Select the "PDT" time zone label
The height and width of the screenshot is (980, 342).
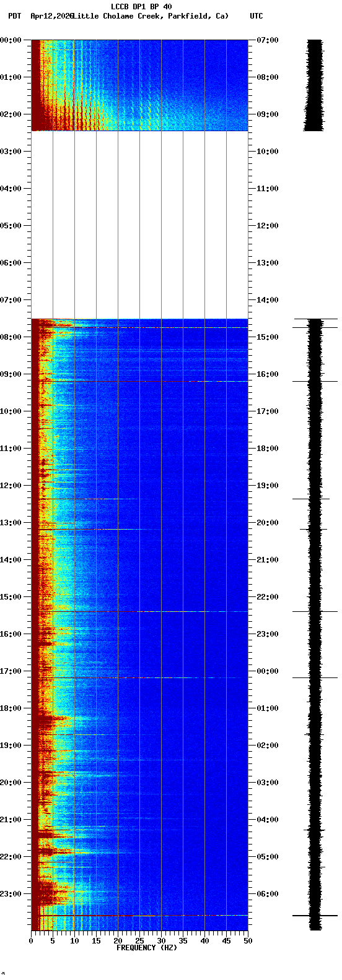14,16
